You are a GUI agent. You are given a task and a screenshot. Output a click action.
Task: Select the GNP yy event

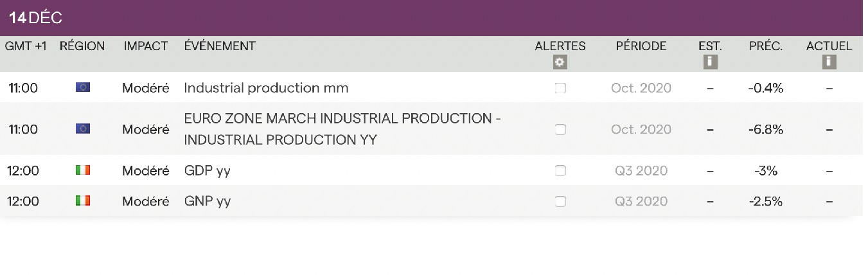pos(207,201)
